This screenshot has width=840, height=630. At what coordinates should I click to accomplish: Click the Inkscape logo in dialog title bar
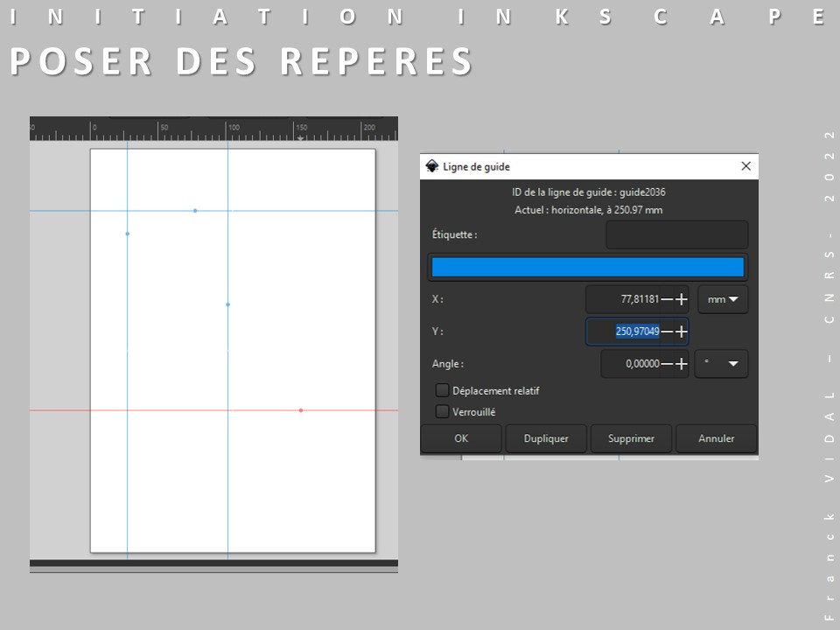431,166
